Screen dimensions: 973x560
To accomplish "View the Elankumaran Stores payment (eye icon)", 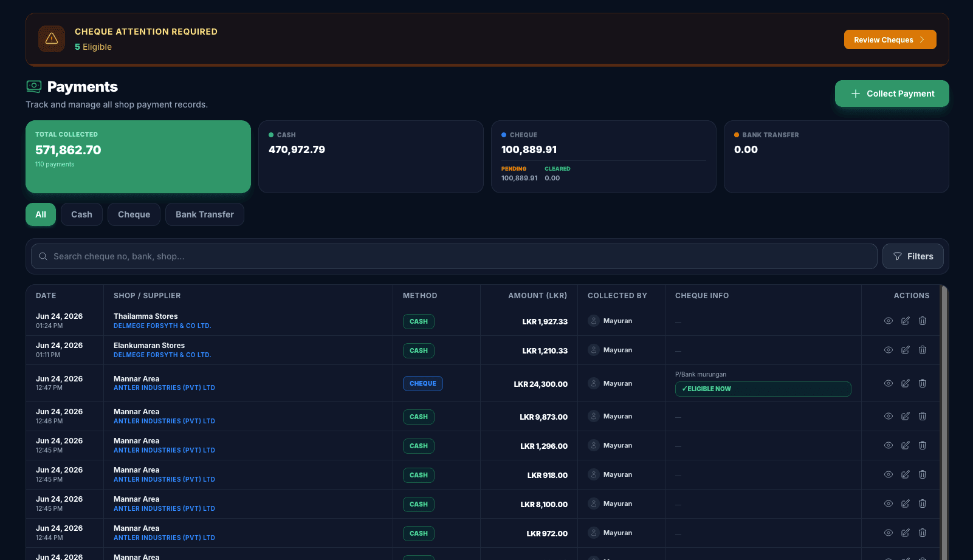I will (x=889, y=350).
